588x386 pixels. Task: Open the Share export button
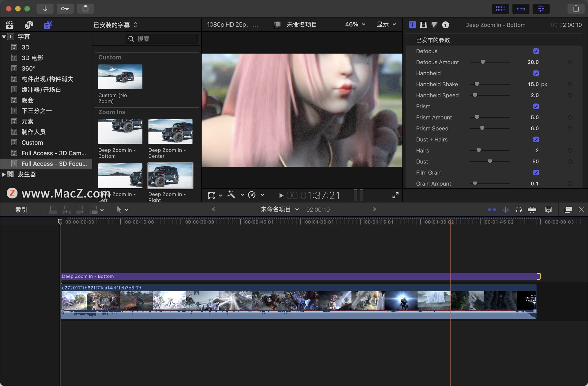(576, 9)
